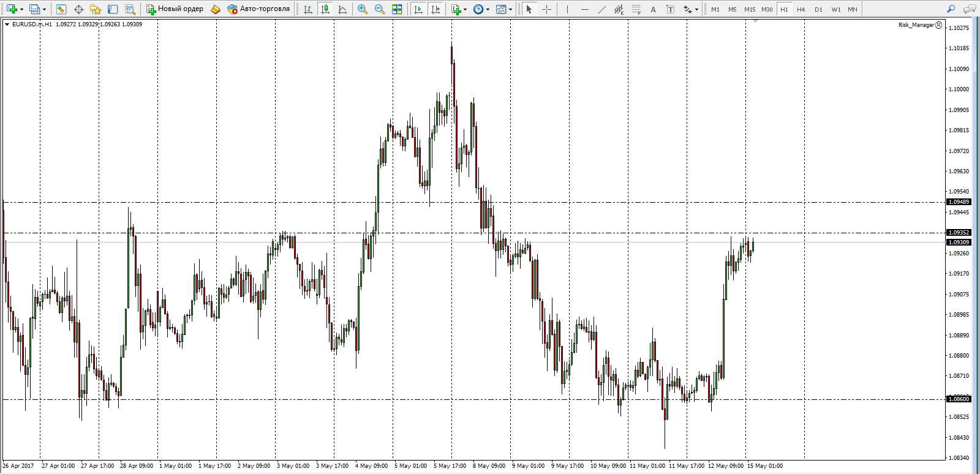The image size is (980, 474).
Task: Switch to the M5 timeframe
Action: (x=733, y=9)
